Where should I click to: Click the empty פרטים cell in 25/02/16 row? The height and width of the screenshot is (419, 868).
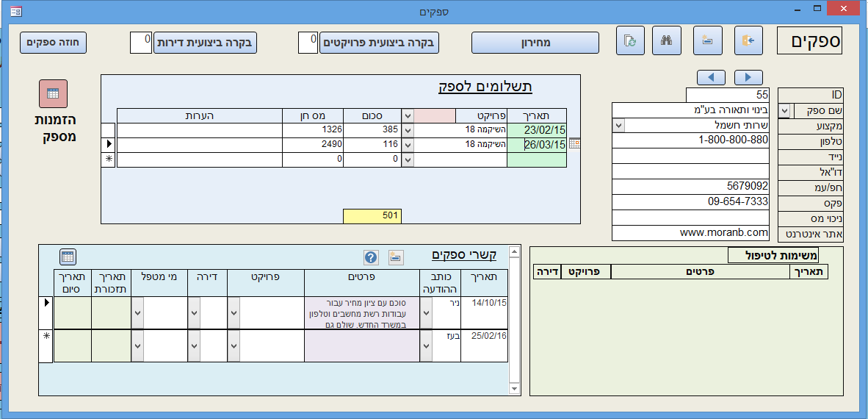coord(362,346)
